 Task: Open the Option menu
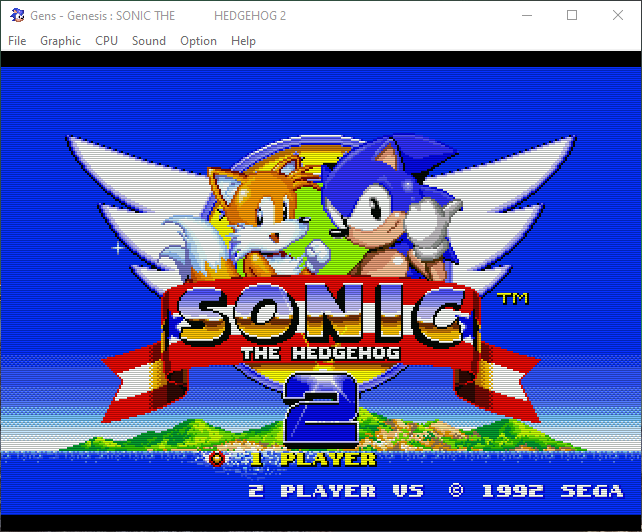(198, 41)
